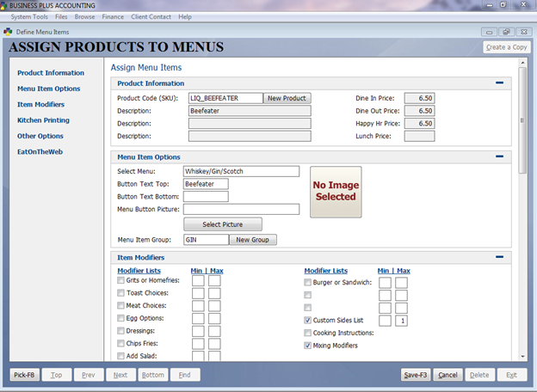Click the left Modifier Lists header link

pyautogui.click(x=139, y=271)
